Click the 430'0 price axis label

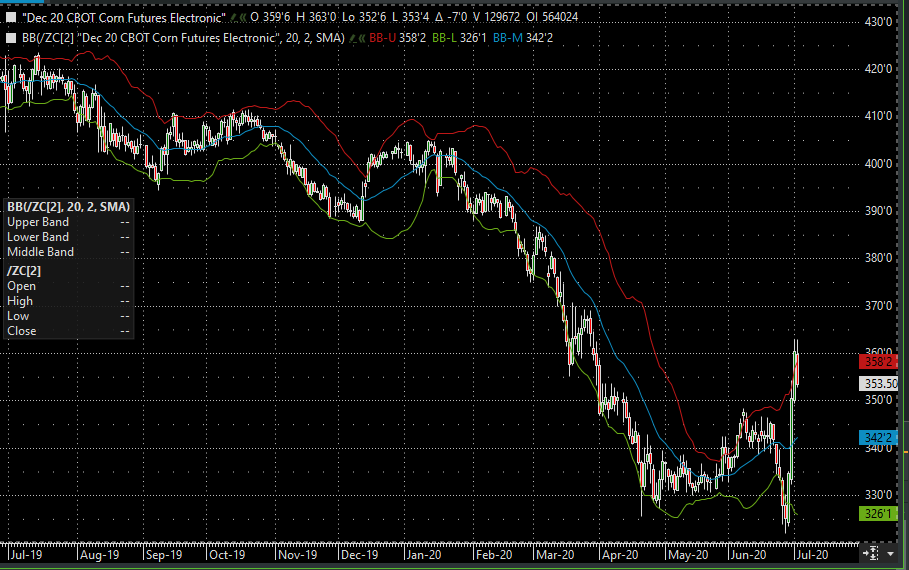click(878, 22)
